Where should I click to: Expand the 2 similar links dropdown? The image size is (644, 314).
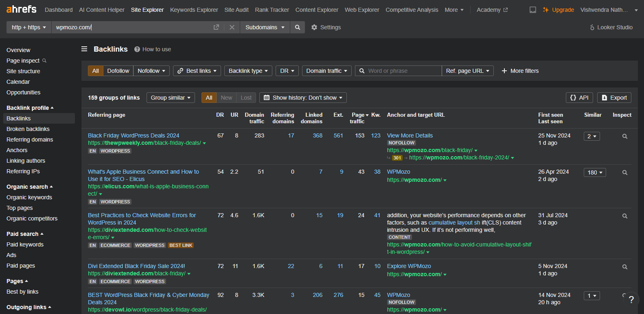coord(592,136)
